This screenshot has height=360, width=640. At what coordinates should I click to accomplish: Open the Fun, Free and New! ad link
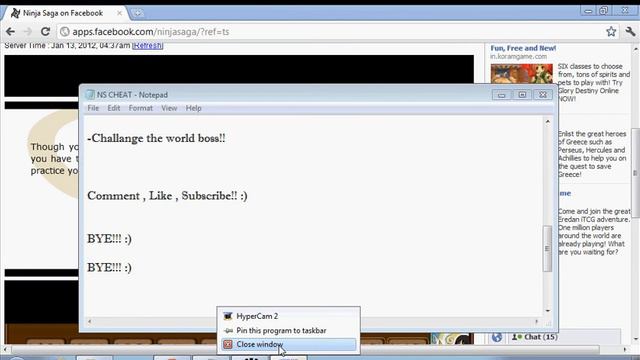523,48
